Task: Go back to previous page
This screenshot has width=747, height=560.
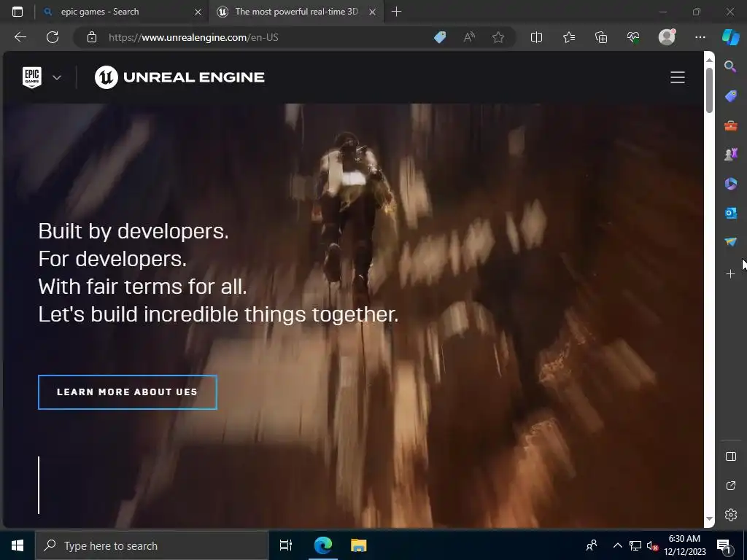Action: coord(20,37)
